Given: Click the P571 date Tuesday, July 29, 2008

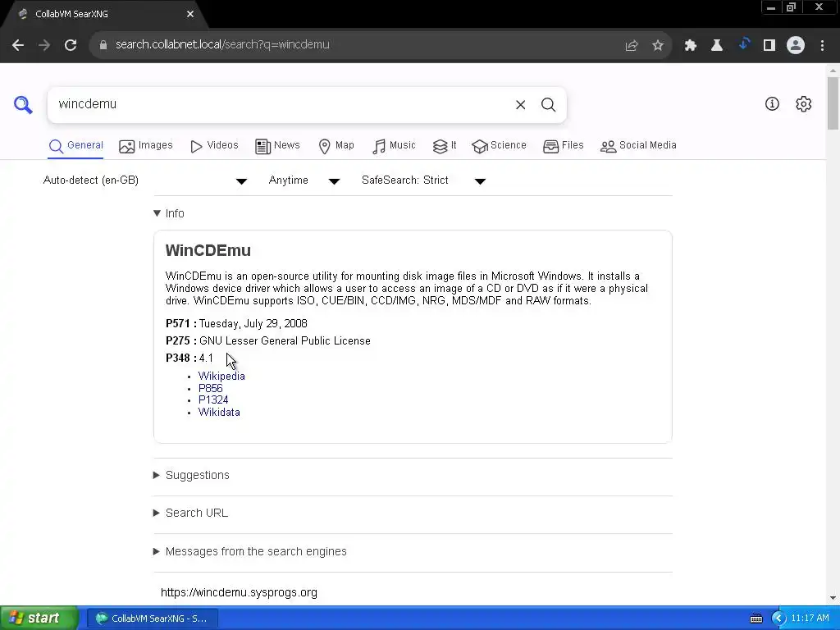Looking at the screenshot, I should (x=253, y=323).
